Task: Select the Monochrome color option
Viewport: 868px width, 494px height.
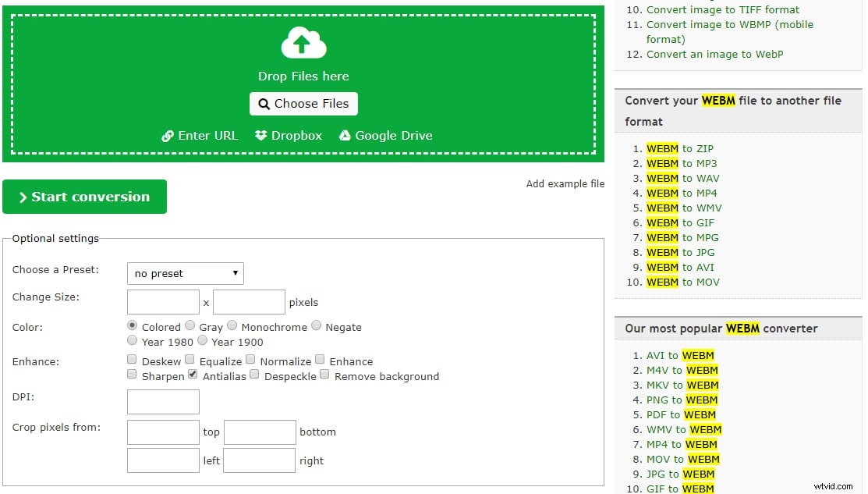Action: pyautogui.click(x=232, y=326)
